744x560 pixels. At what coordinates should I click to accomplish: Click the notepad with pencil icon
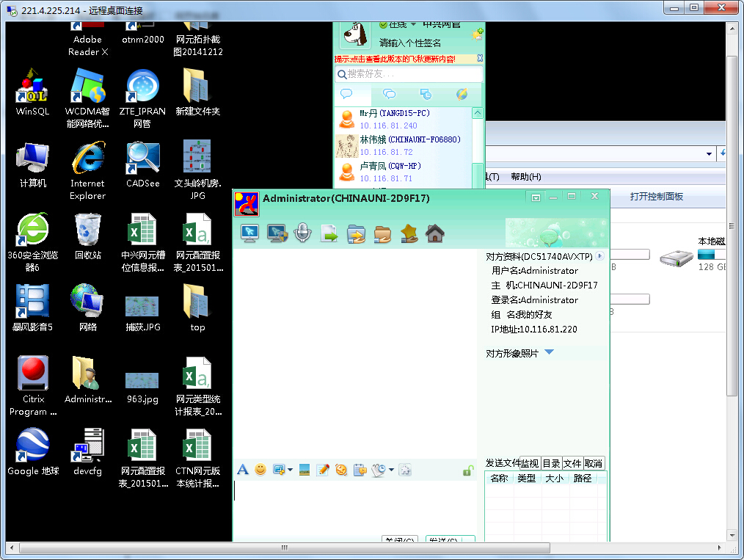pos(323,470)
